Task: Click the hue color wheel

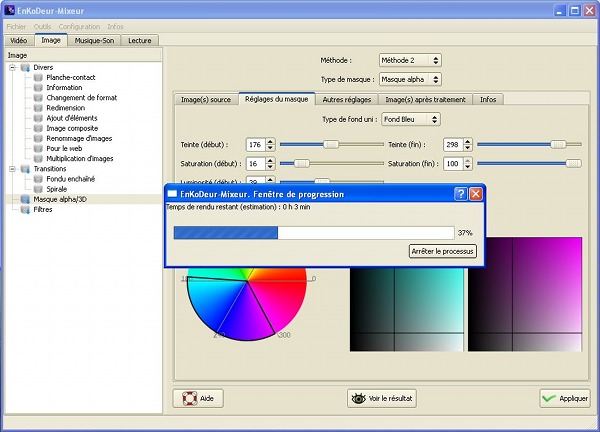Action: (247, 304)
